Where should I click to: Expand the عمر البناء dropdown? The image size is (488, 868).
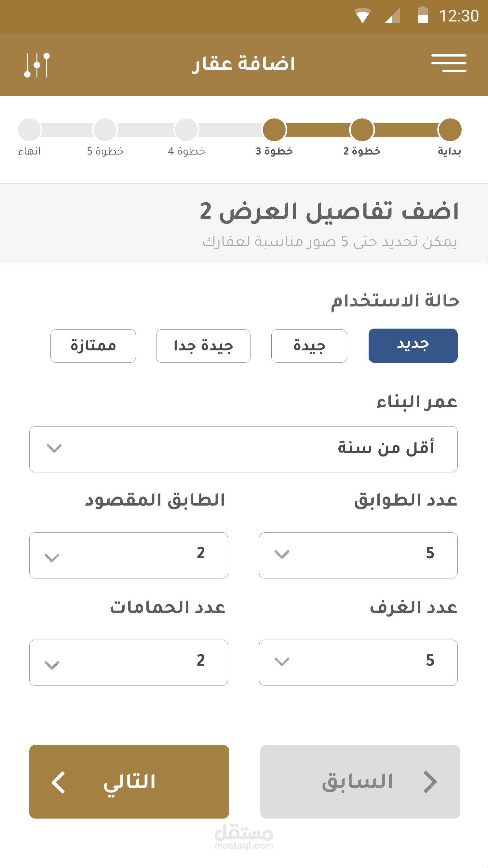[x=243, y=449]
